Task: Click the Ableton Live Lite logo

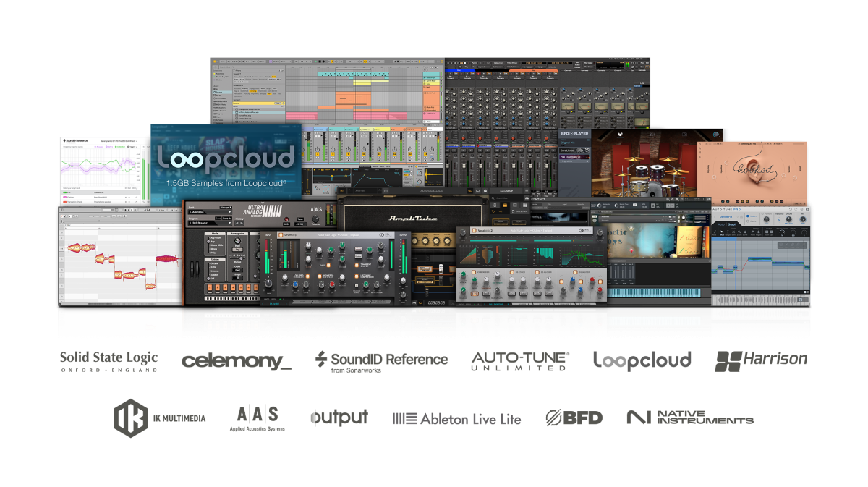Action: 456,418
